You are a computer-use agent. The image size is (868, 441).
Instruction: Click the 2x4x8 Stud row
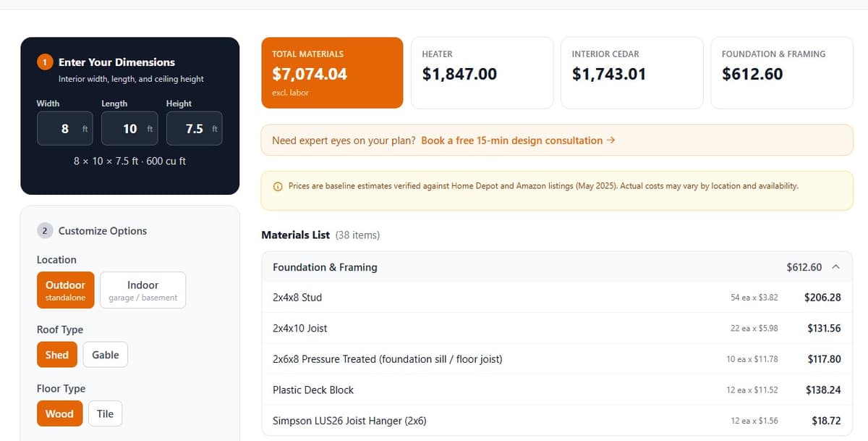pyautogui.click(x=557, y=298)
